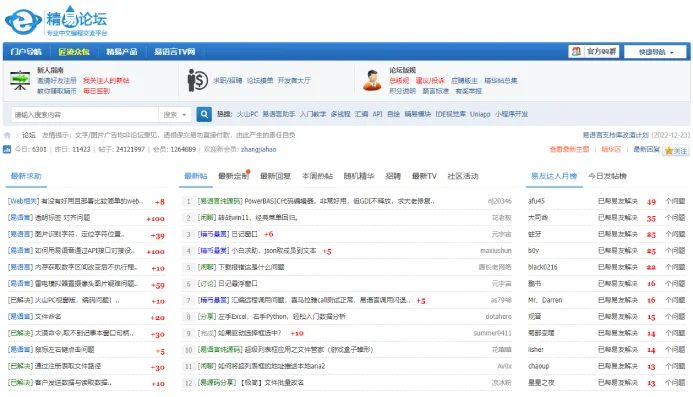Click the 每日签到 link
Screen dimensions: 693x397
pos(96,91)
